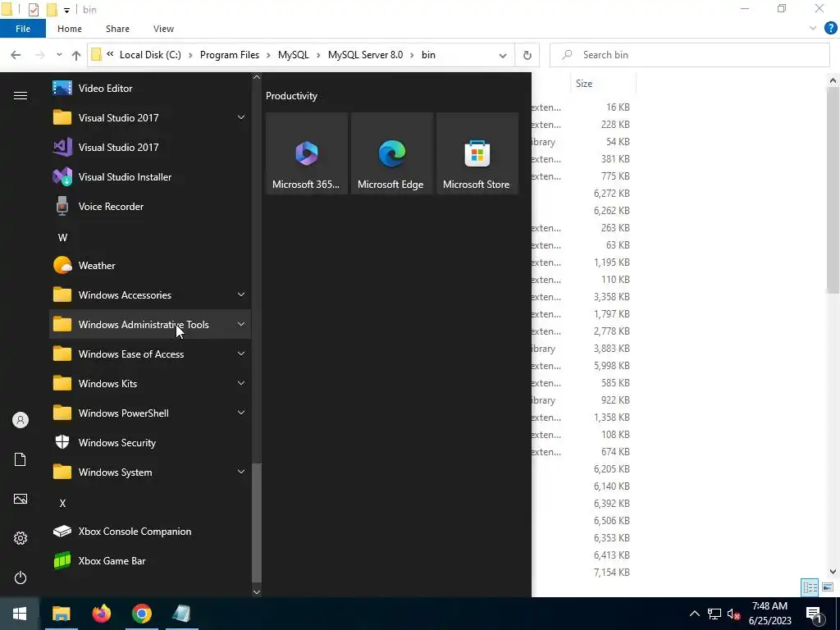The width and height of the screenshot is (840, 630).
Task: Launch the Visual Studio 2017 app (purple icon)
Action: pos(150,148)
